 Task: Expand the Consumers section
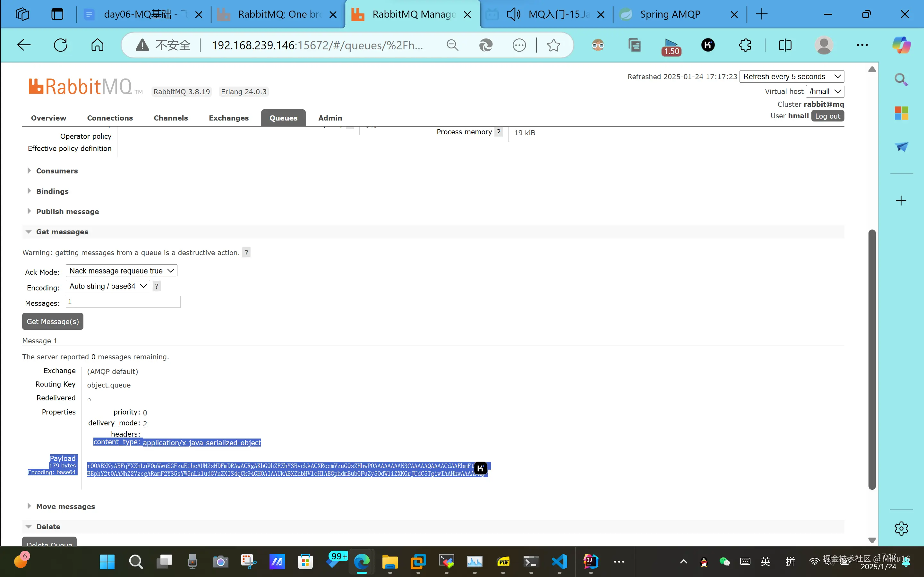tap(57, 171)
